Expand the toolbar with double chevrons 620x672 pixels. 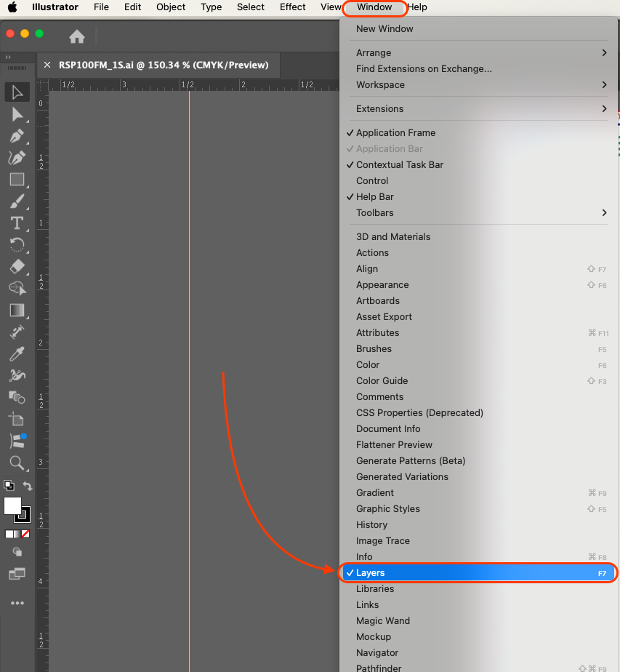pos(8,57)
